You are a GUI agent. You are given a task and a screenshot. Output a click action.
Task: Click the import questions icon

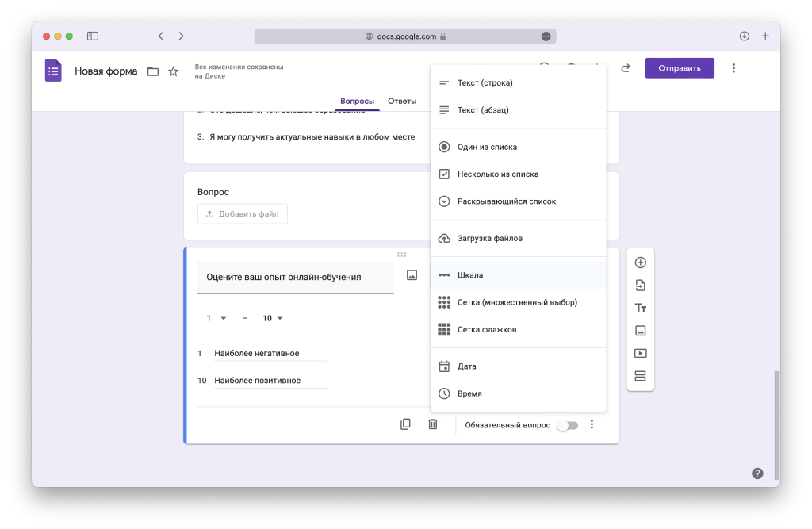[x=640, y=286]
